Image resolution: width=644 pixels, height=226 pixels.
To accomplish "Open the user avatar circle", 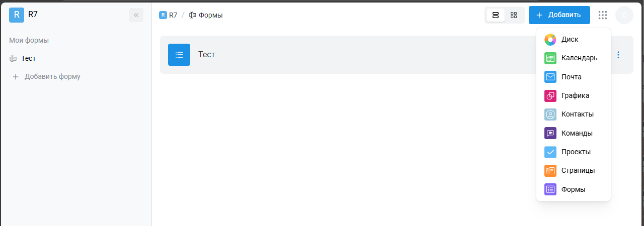I will (624, 15).
